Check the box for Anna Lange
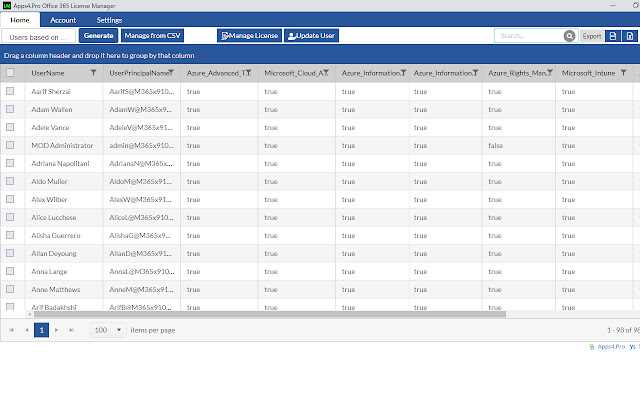Screen dimensions: 640x400 [x=10, y=271]
